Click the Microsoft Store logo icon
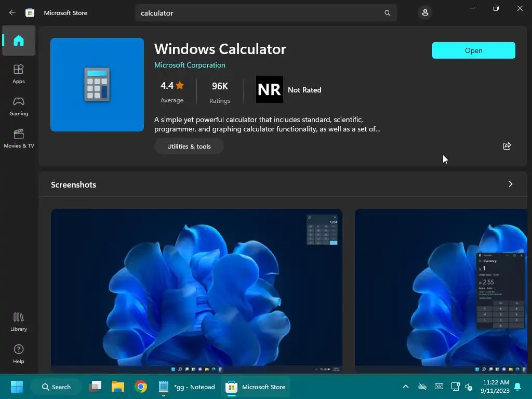532x399 pixels. [x=30, y=13]
